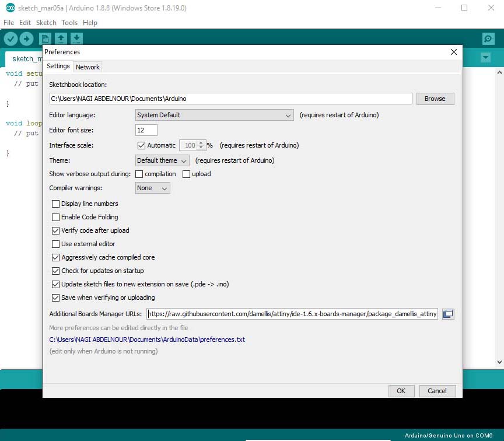Open a sketch with the Open arrow icon
Image resolution: width=504 pixels, height=441 pixels.
pos(61,39)
